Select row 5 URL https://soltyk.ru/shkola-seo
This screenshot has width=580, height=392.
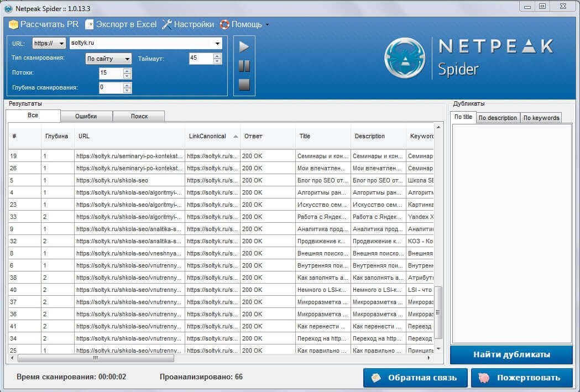click(129, 180)
